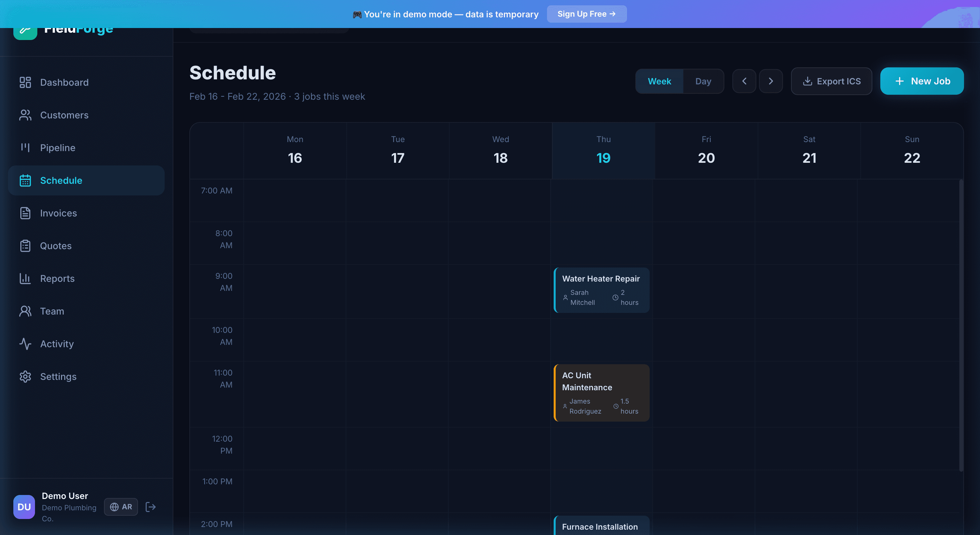This screenshot has width=980, height=535.
Task: Switch to the Schedule menu item
Action: pos(61,180)
